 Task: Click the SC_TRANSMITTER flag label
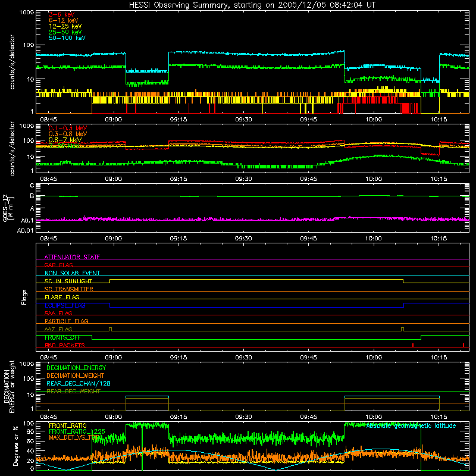(69, 289)
